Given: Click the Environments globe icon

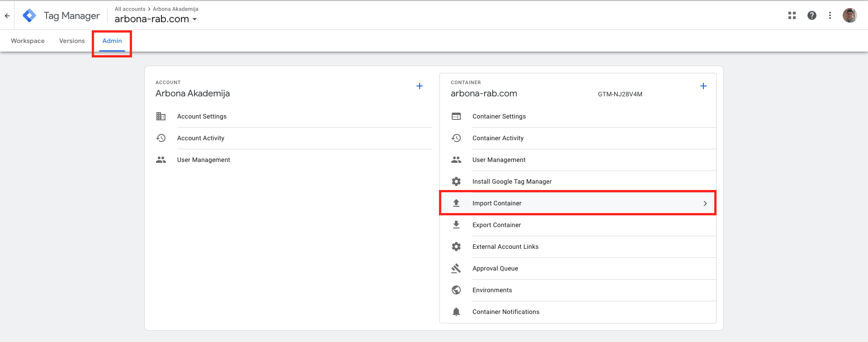Looking at the screenshot, I should (x=456, y=290).
